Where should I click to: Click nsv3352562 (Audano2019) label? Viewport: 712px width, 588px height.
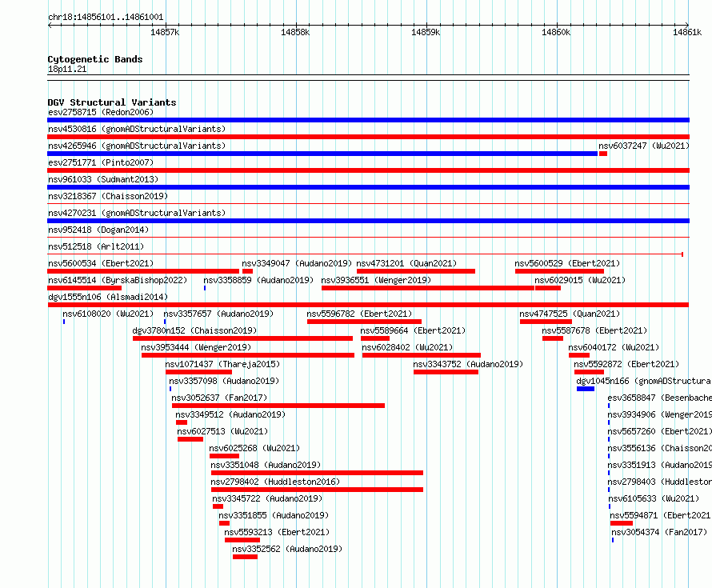287,549
